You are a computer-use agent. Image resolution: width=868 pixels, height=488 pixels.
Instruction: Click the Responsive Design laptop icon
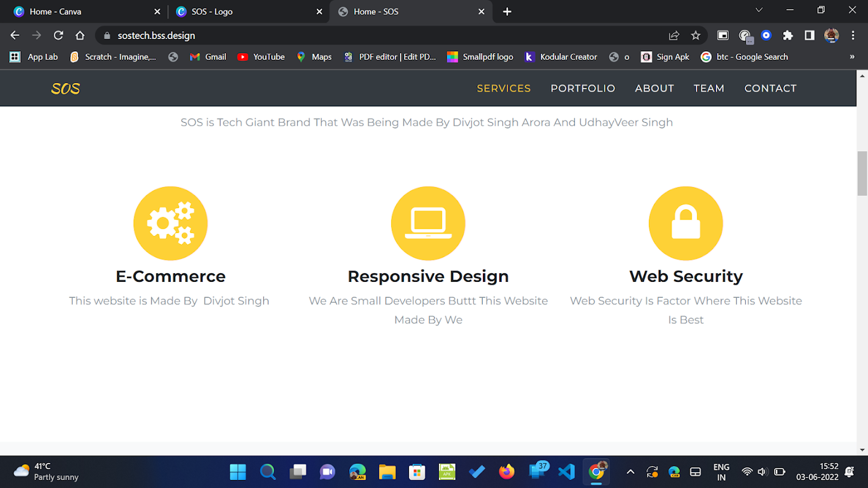(x=428, y=223)
